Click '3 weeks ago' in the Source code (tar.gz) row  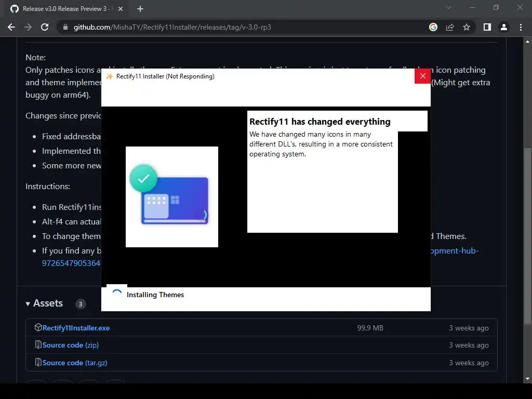(469, 363)
